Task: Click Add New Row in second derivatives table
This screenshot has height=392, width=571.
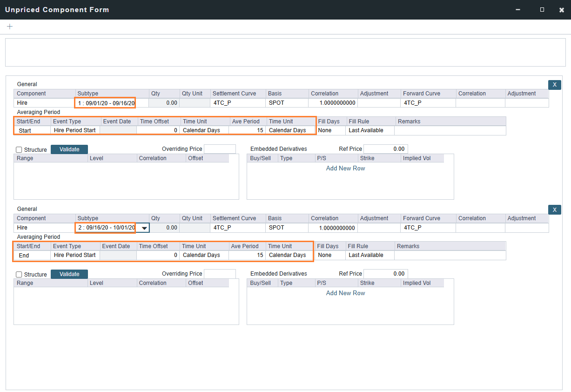Action: click(345, 293)
